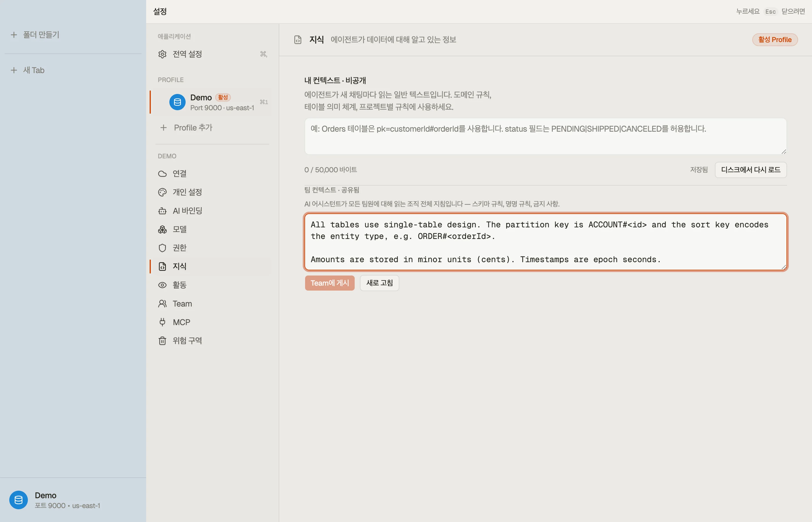Click the document icon beside 지식 in sidebar
Screen dimensions: 812x522
click(x=162, y=267)
